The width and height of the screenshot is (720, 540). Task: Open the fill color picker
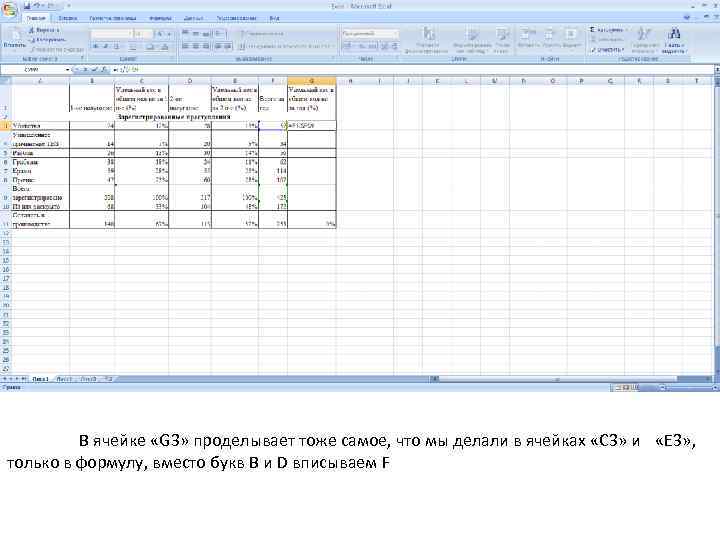pos(151,46)
